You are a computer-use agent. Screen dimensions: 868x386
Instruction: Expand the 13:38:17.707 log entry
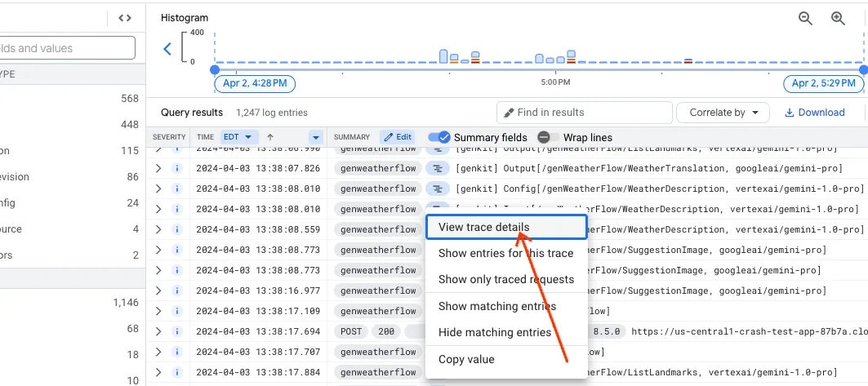point(158,352)
